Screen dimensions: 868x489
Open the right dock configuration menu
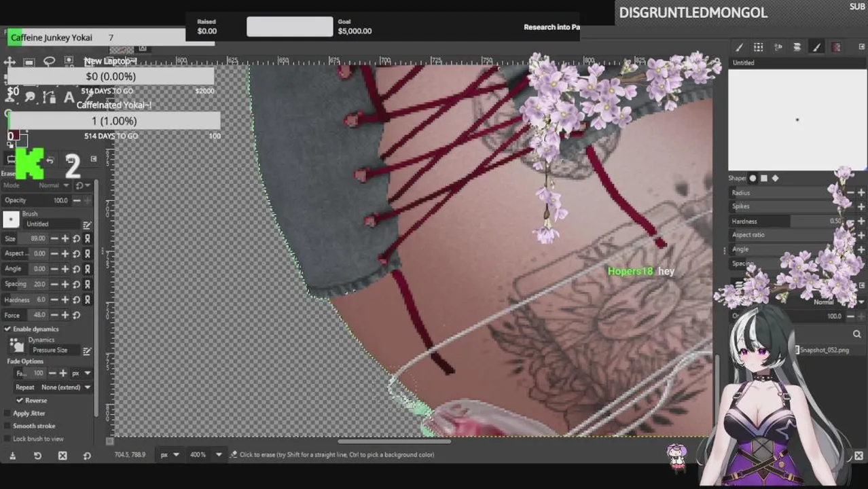[862, 47]
